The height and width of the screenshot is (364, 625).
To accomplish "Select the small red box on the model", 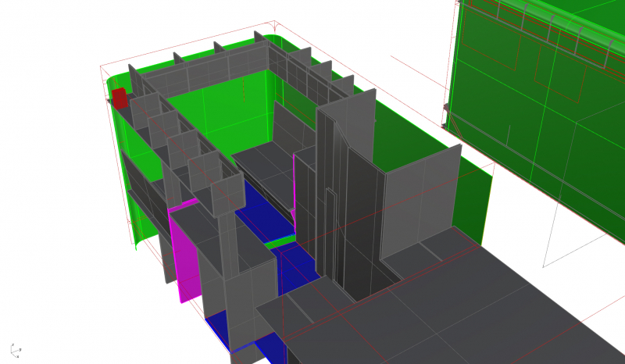I will coord(120,98).
